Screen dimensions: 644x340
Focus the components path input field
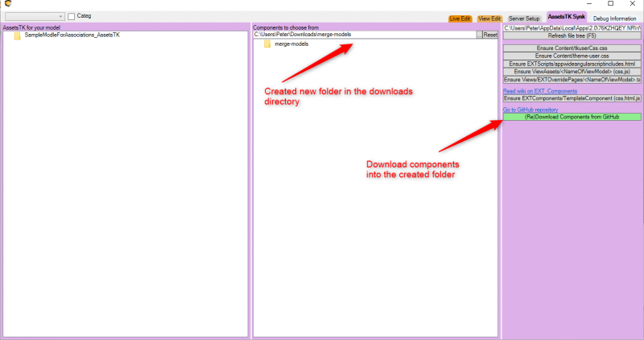(365, 35)
